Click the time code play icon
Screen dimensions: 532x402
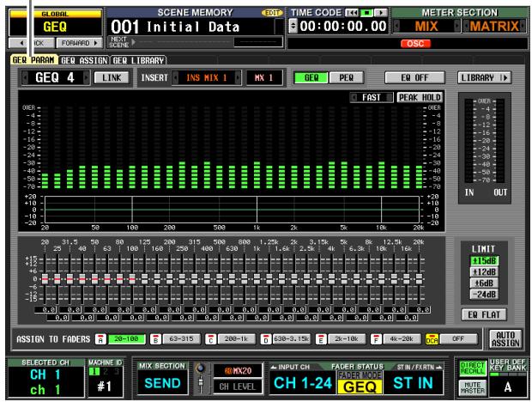(381, 13)
